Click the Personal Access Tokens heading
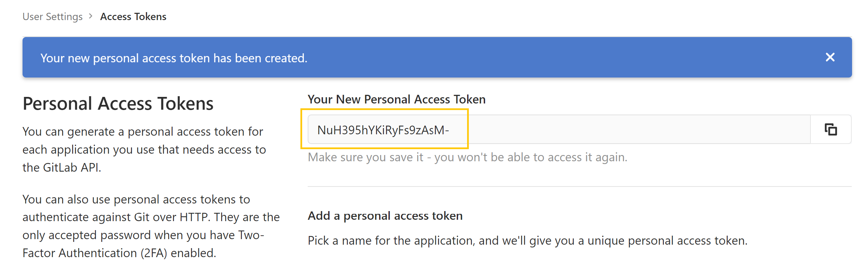 pyautogui.click(x=118, y=103)
